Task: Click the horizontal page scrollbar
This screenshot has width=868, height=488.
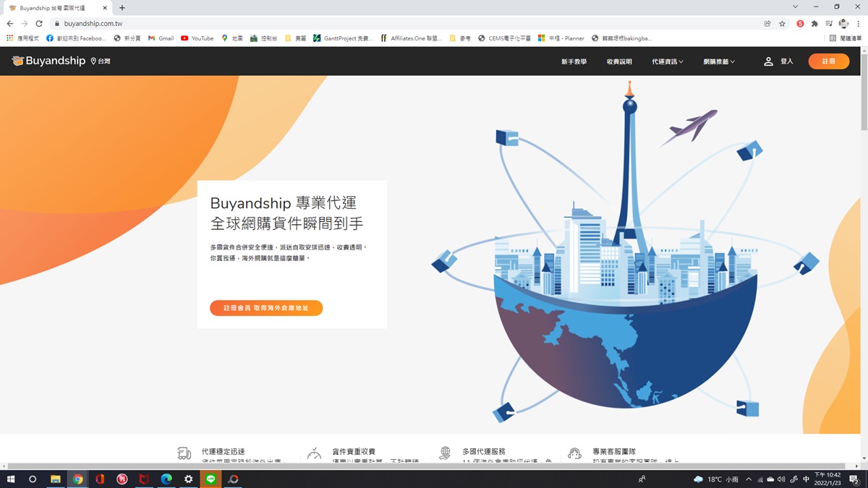Action: (x=427, y=466)
